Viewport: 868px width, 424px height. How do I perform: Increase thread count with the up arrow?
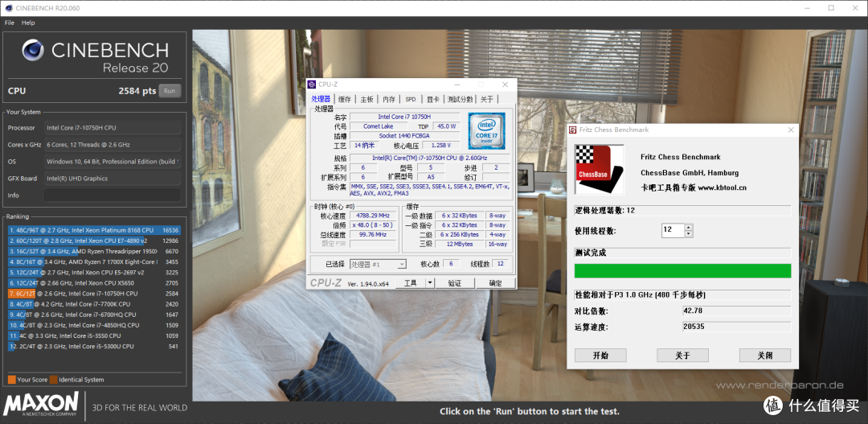coord(688,227)
